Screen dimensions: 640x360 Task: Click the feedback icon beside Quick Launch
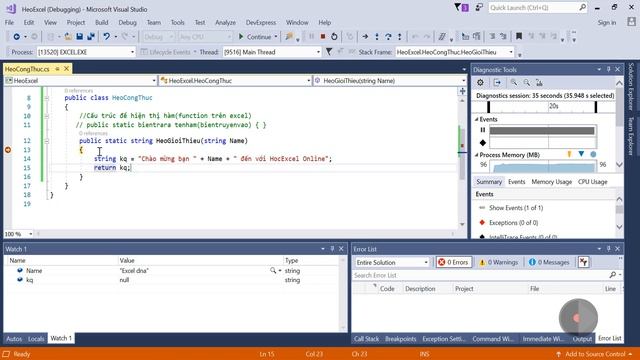point(479,8)
